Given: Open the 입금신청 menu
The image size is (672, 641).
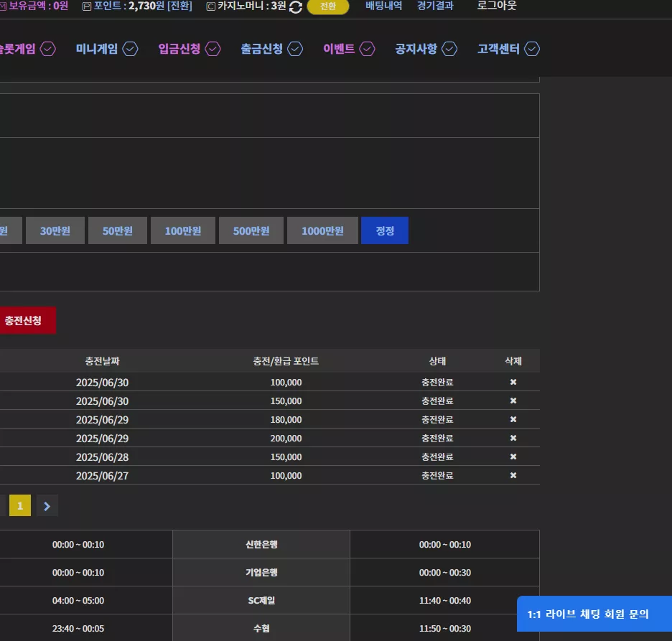Looking at the screenshot, I should point(179,49).
